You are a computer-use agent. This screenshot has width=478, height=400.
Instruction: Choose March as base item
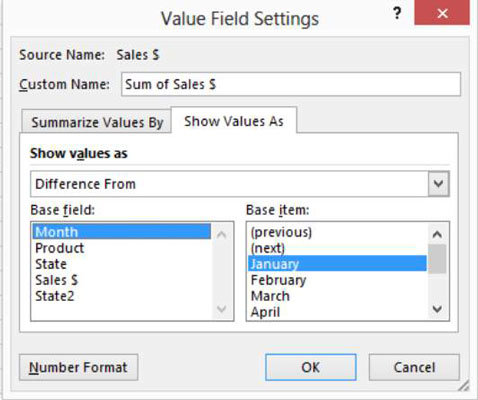click(x=337, y=296)
